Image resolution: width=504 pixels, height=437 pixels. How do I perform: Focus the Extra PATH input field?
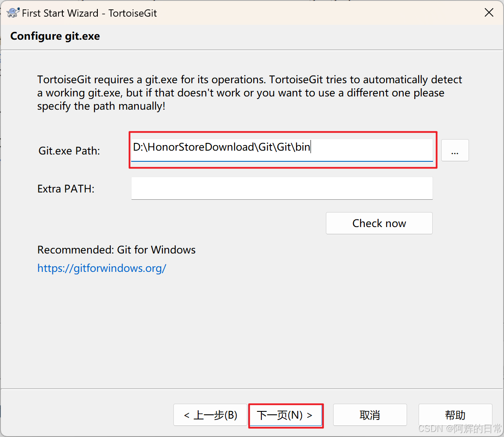tap(282, 189)
